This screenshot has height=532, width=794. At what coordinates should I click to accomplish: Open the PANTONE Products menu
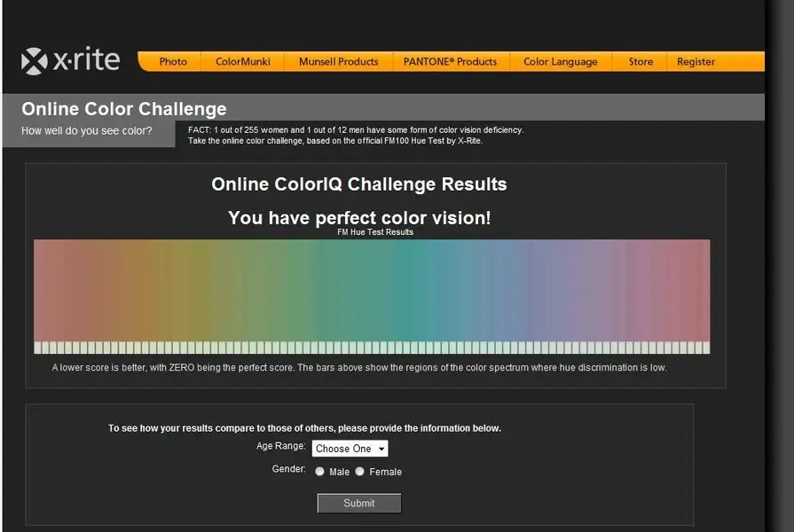click(x=450, y=62)
